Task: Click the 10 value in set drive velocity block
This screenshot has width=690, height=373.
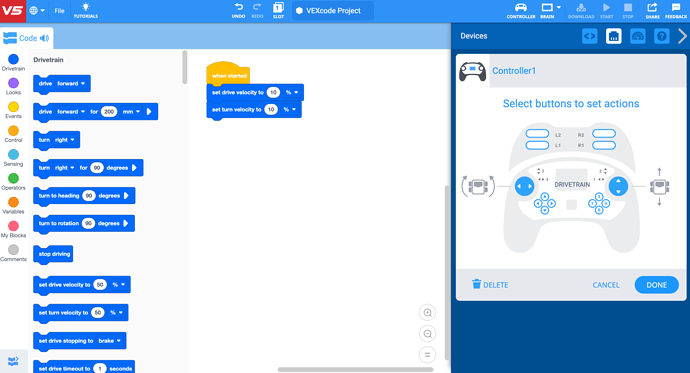Action: click(273, 92)
